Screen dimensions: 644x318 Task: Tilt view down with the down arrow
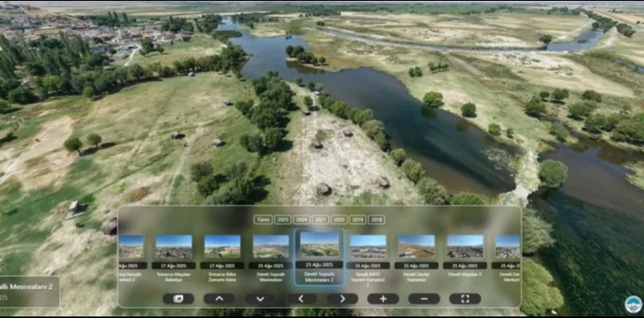(260, 299)
